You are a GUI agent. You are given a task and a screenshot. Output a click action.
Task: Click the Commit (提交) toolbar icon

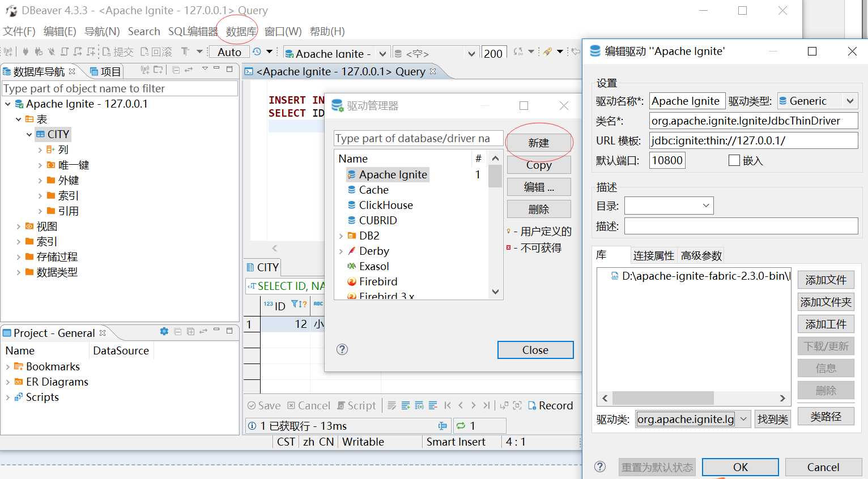(107, 52)
